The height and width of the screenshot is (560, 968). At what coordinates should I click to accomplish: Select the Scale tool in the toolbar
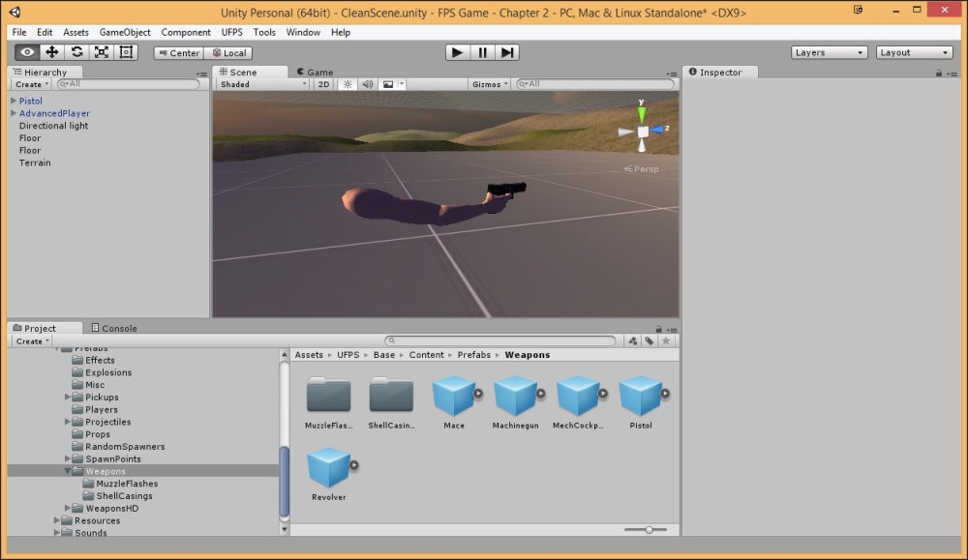(x=101, y=52)
